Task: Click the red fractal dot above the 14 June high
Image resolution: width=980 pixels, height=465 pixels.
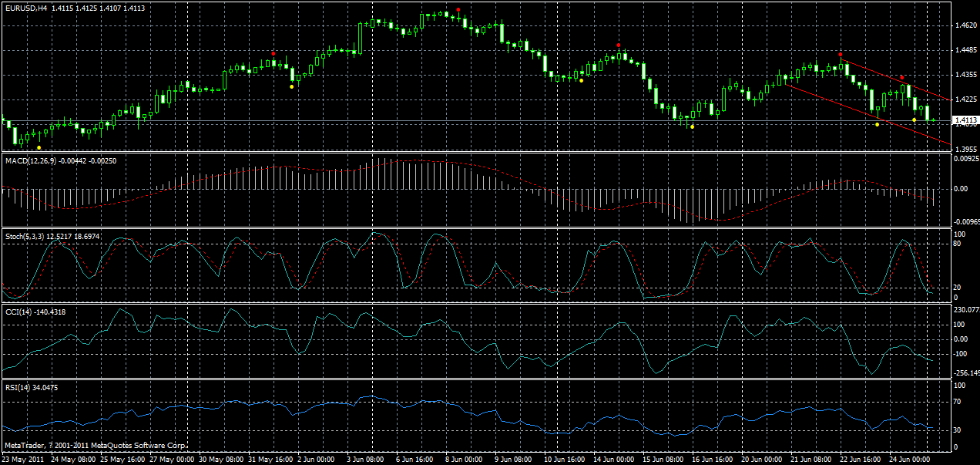Action: (619, 45)
